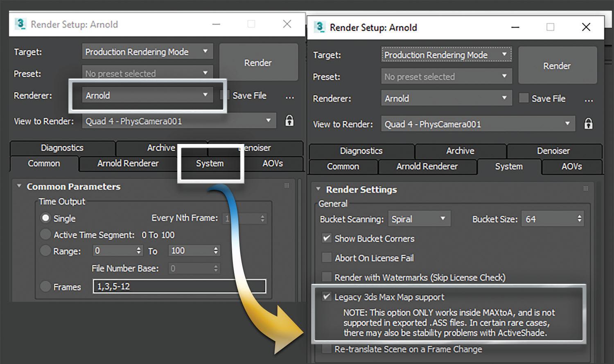Viewport: 614px width, 364px height.
Task: Toggle Save File checkbox in right window
Action: pyautogui.click(x=524, y=98)
